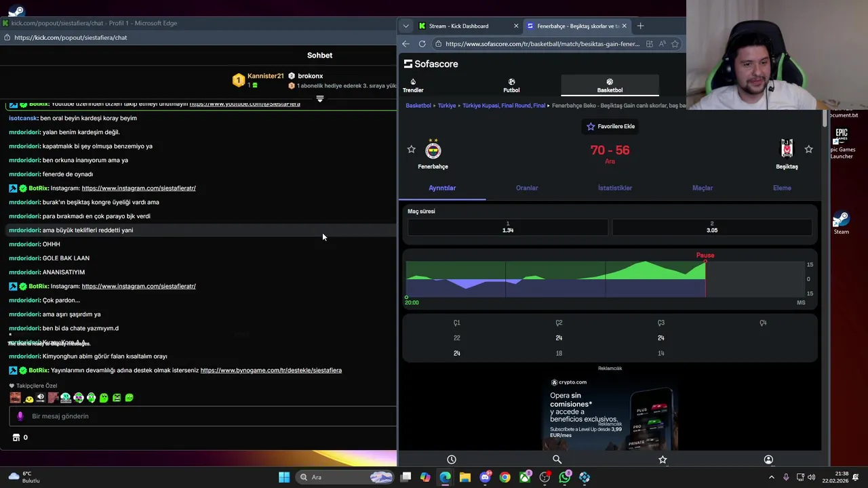Click the app/extension icon in address bar
Image resolution: width=868 pixels, height=488 pixels.
[x=650, y=44]
